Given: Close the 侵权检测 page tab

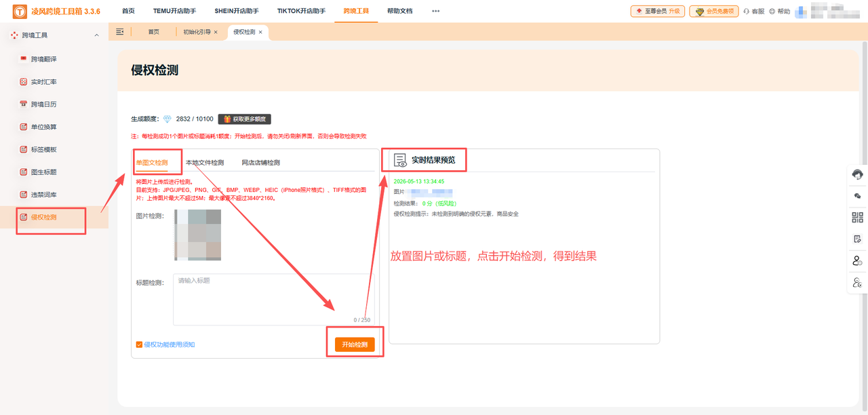Looking at the screenshot, I should (260, 32).
